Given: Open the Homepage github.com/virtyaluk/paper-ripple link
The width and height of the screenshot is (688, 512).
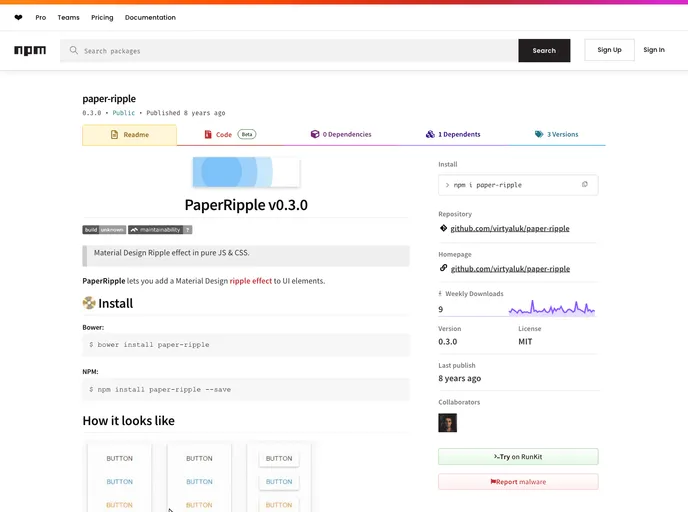Looking at the screenshot, I should [510, 269].
